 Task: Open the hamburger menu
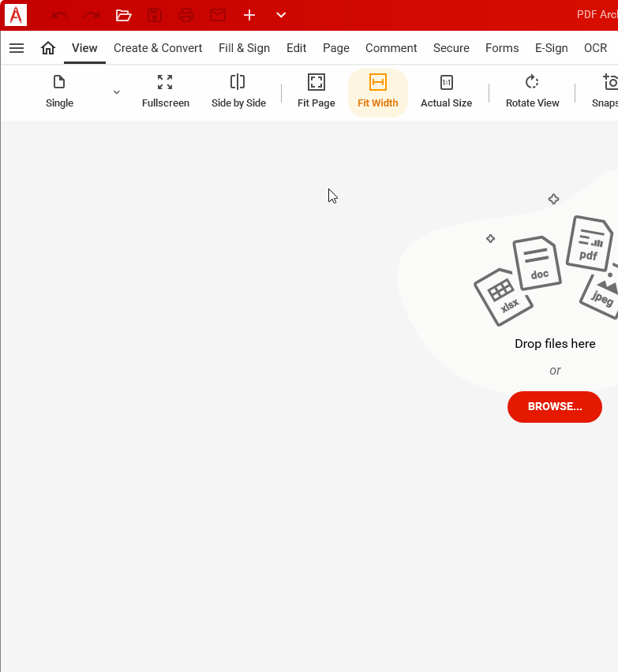click(17, 48)
